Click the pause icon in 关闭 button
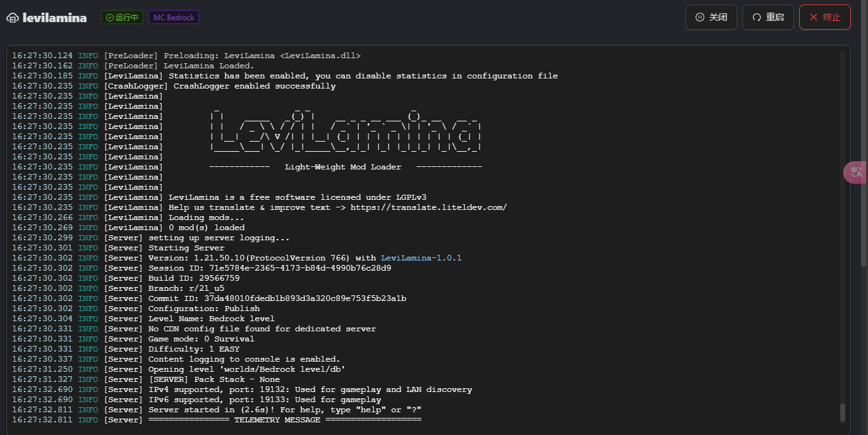 [699, 17]
